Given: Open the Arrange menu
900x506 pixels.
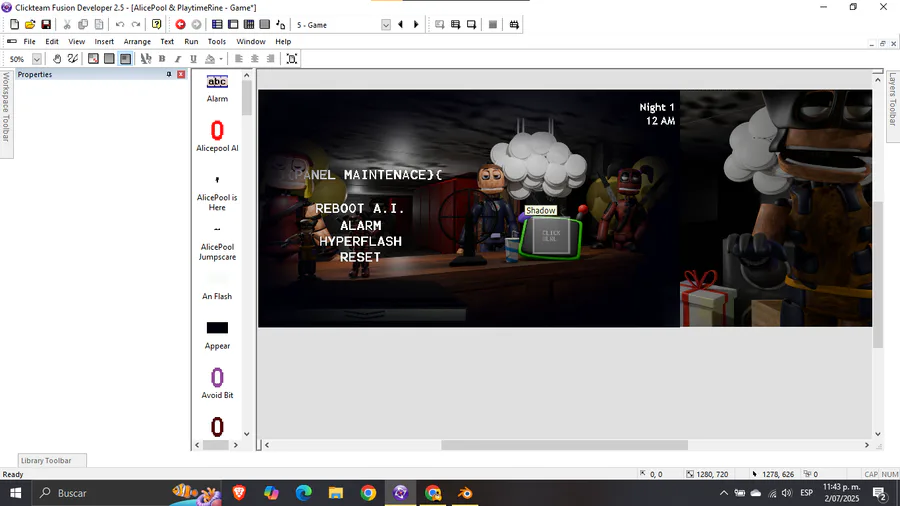Looking at the screenshot, I should coord(137,41).
